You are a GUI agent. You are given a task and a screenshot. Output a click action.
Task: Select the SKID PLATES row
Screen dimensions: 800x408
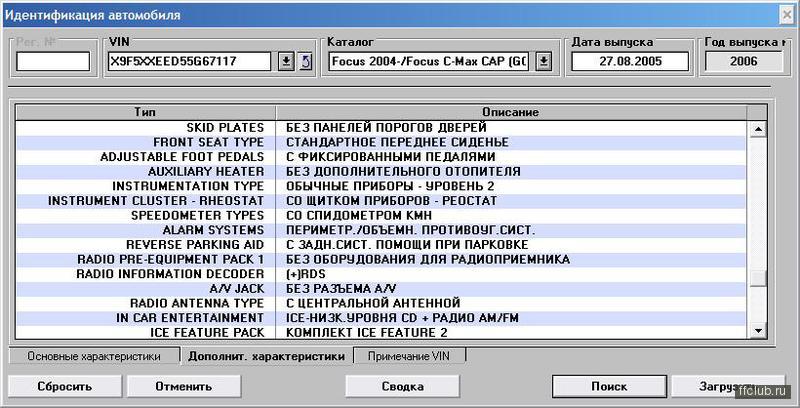click(x=381, y=128)
